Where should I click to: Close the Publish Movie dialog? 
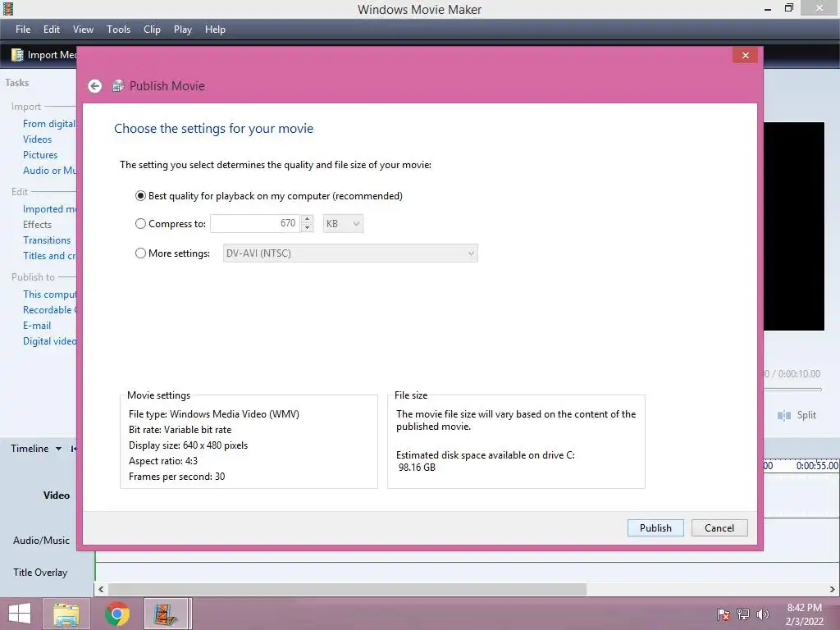[745, 55]
